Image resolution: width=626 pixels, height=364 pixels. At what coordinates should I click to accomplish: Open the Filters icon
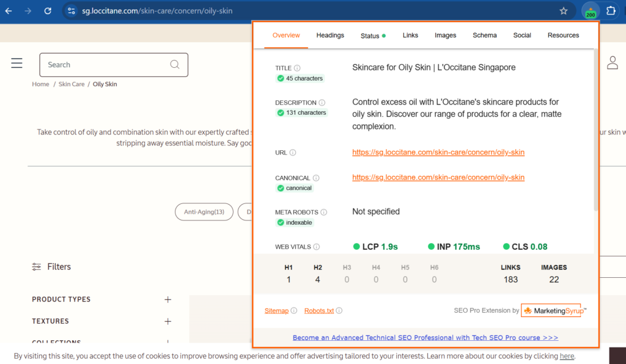[37, 267]
